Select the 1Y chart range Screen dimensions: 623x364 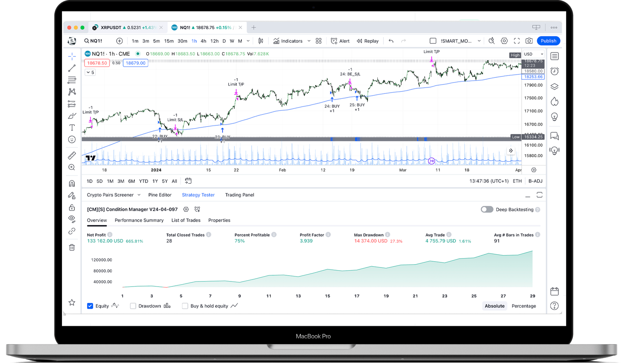tap(155, 181)
